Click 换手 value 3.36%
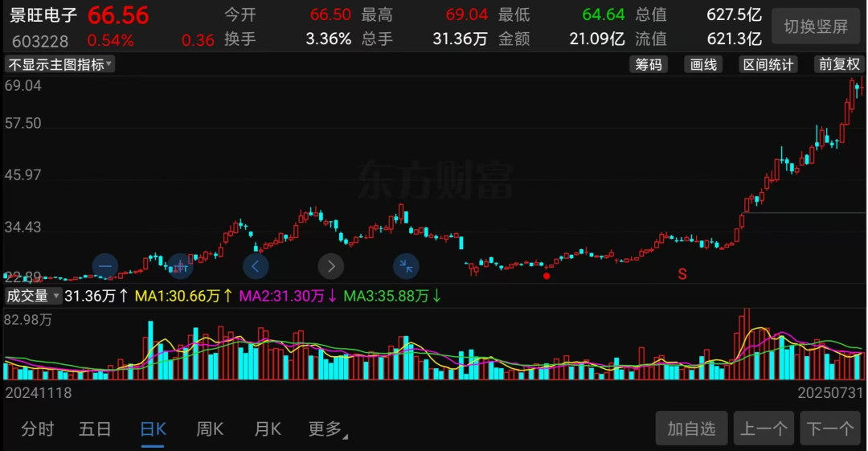868x451 pixels. pyautogui.click(x=328, y=39)
